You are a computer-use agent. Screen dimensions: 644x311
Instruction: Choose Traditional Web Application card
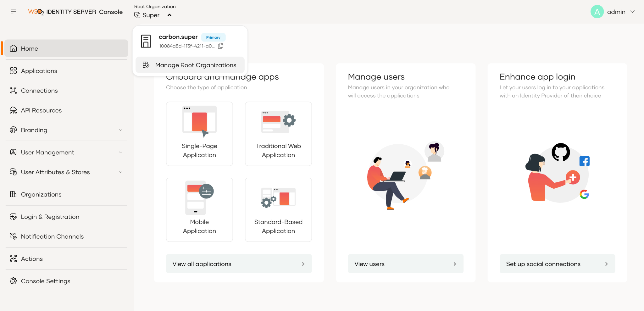coord(278,134)
